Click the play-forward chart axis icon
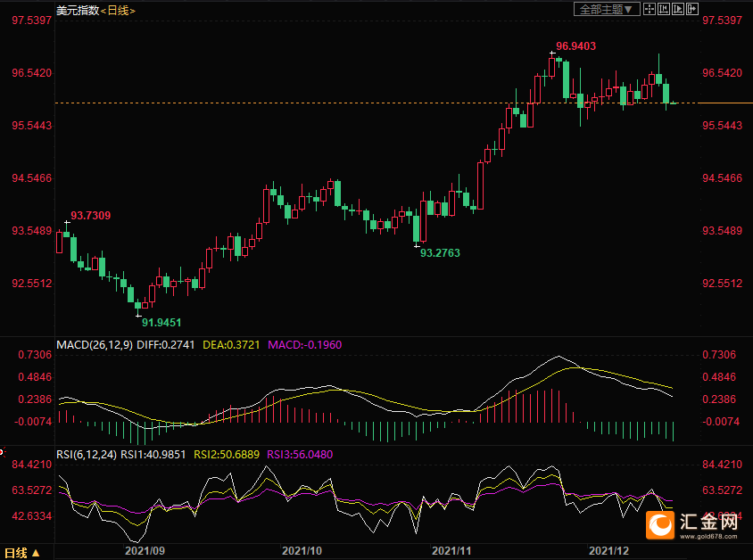This screenshot has width=753, height=560. (x=678, y=9)
